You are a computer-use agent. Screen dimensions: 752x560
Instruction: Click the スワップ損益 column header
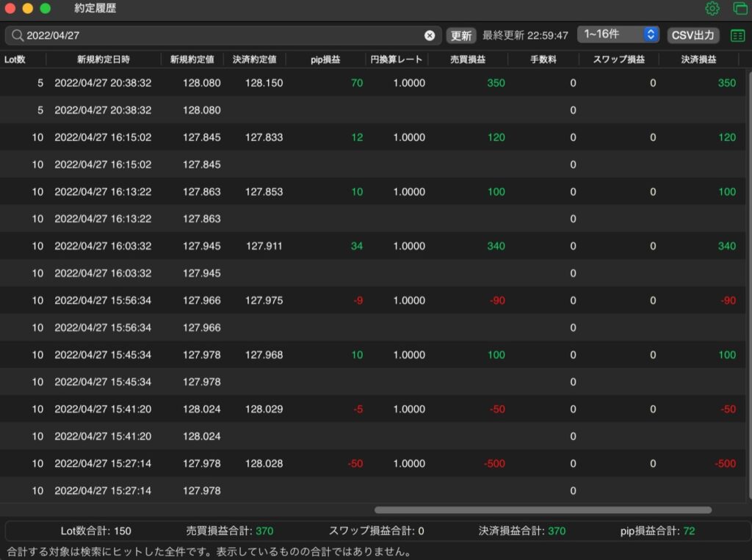pyautogui.click(x=619, y=59)
